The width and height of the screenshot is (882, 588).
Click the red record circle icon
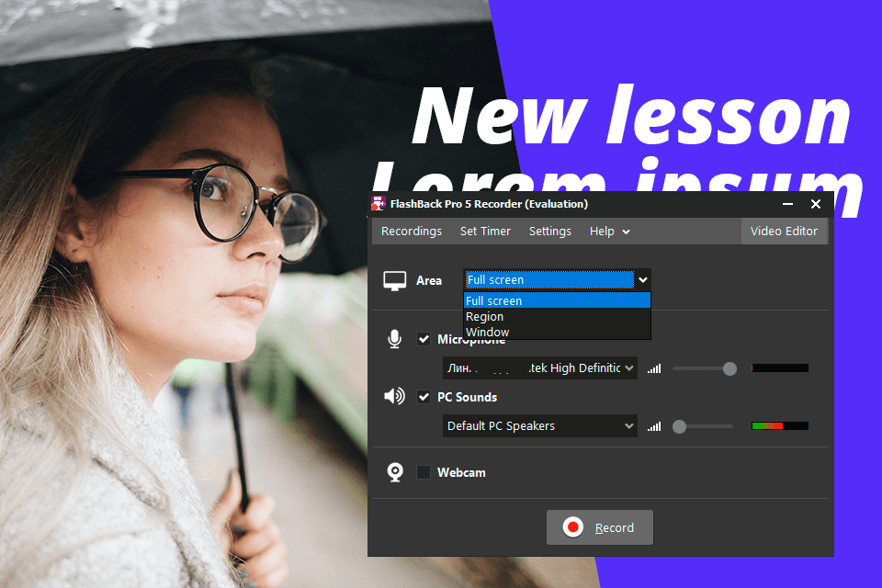tap(573, 527)
